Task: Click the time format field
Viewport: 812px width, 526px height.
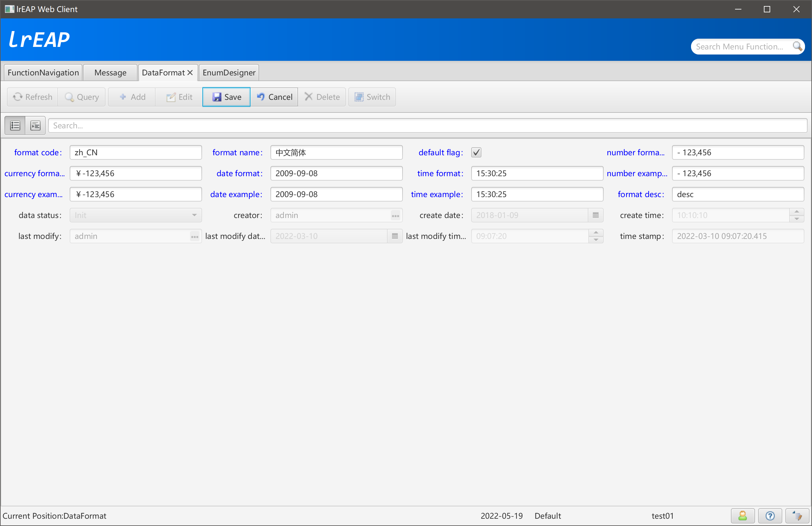Action: pos(537,173)
